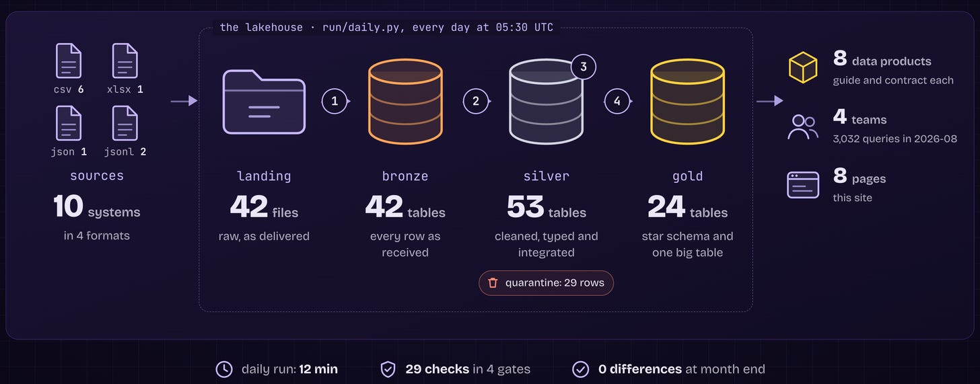Click the xlsx file icon
The width and height of the screenshot is (980, 384).
click(x=125, y=61)
